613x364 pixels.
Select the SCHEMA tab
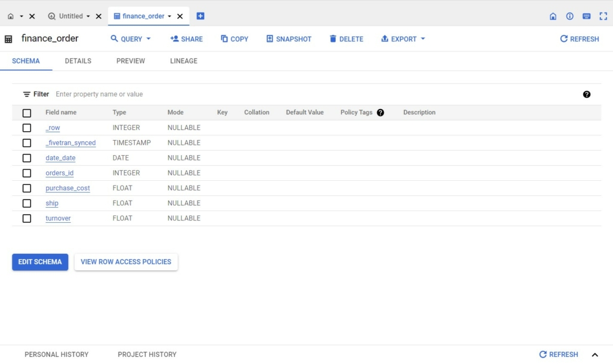(26, 61)
